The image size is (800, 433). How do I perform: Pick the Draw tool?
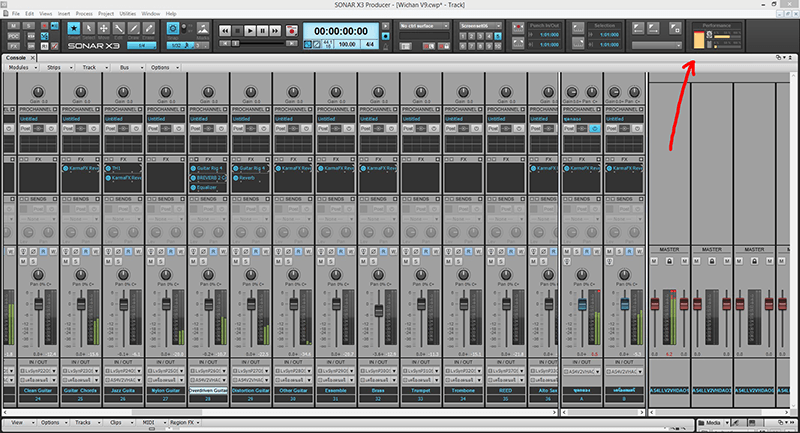point(134,29)
